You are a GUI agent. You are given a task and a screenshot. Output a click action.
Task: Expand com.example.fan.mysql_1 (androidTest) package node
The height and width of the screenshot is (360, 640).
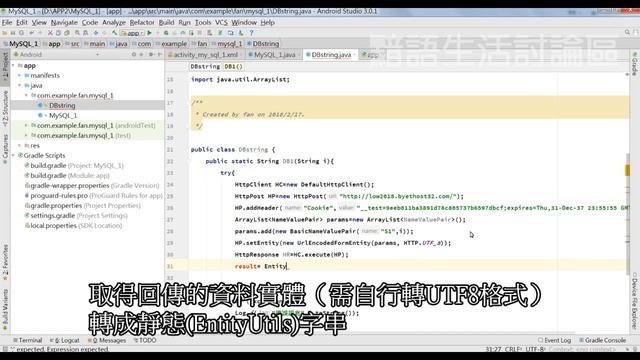(x=26, y=125)
